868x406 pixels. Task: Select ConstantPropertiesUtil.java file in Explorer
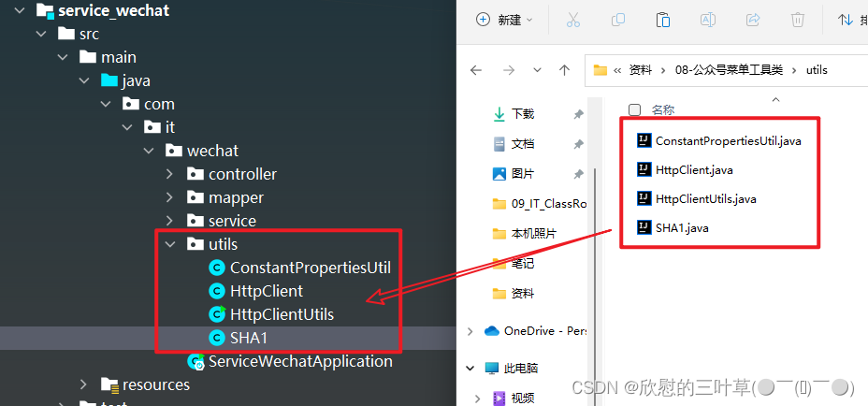(719, 140)
